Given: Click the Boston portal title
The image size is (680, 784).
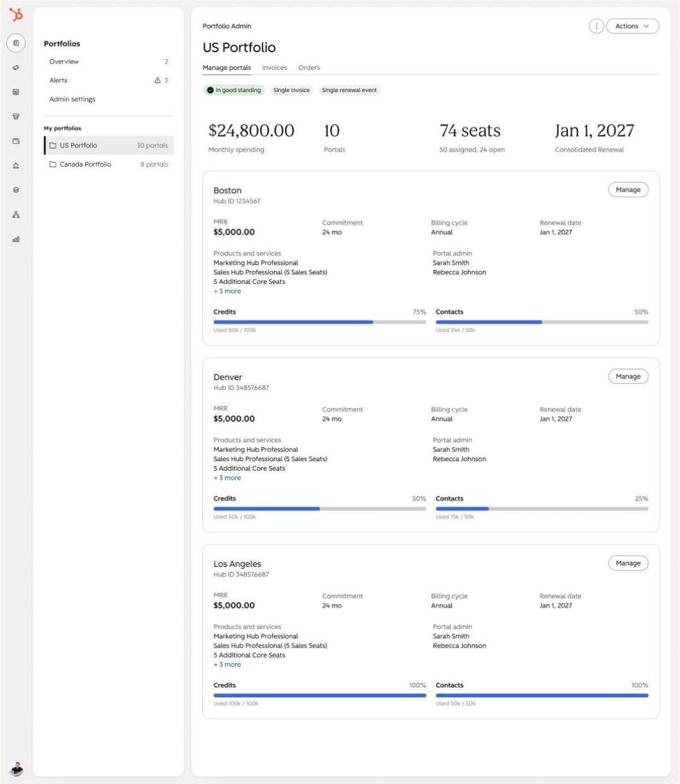Looking at the screenshot, I should pos(227,191).
